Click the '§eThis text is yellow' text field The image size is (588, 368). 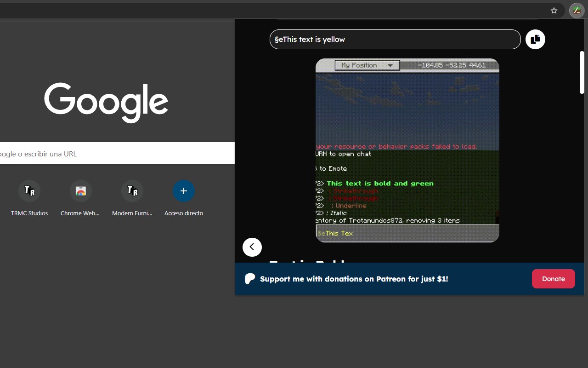[x=395, y=40]
